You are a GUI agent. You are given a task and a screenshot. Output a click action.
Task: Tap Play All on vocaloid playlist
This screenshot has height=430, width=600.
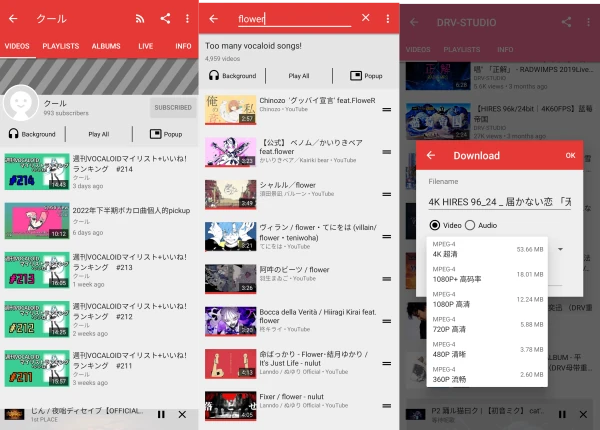(299, 76)
